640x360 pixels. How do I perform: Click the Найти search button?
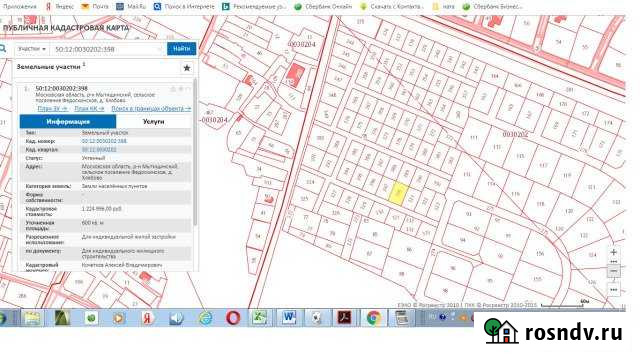(182, 49)
